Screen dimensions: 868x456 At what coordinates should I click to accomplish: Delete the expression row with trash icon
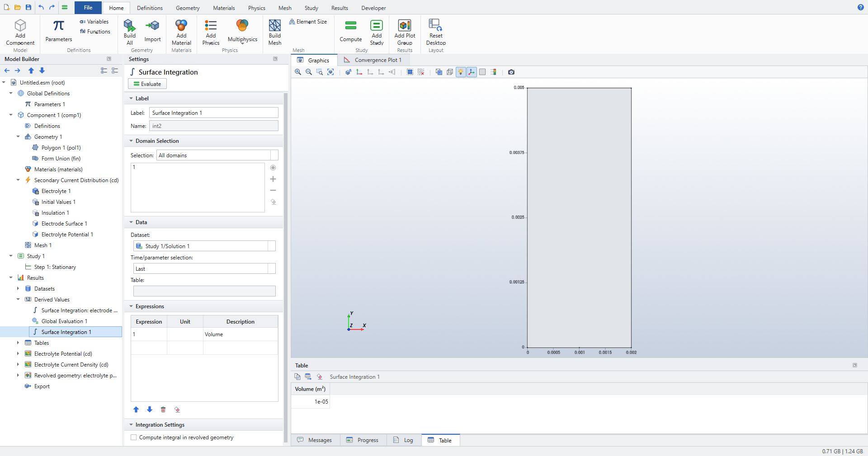click(x=163, y=410)
